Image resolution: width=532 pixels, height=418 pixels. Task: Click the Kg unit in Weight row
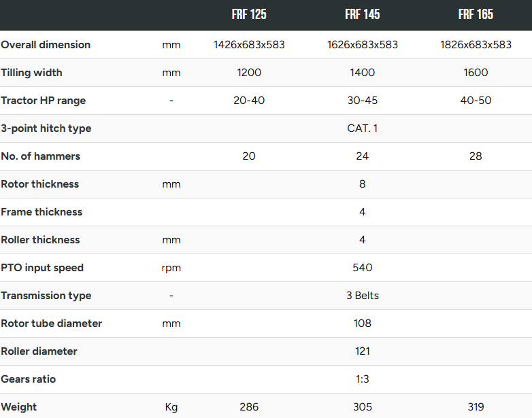click(171, 407)
